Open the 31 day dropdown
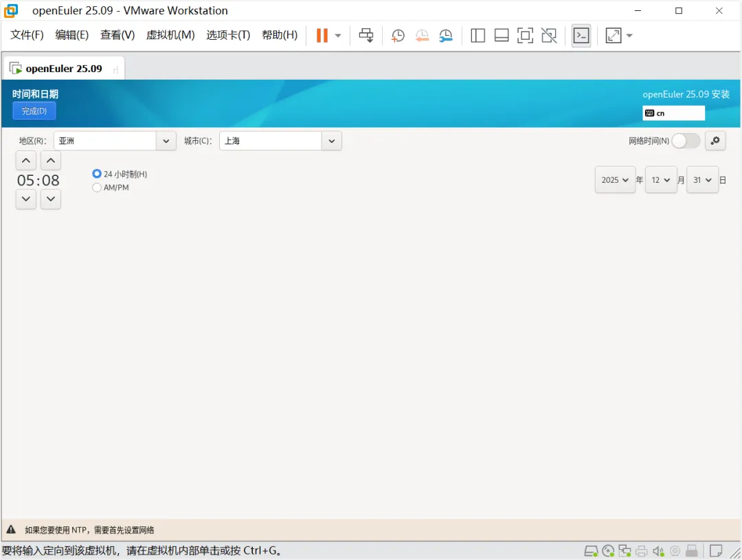 click(702, 180)
